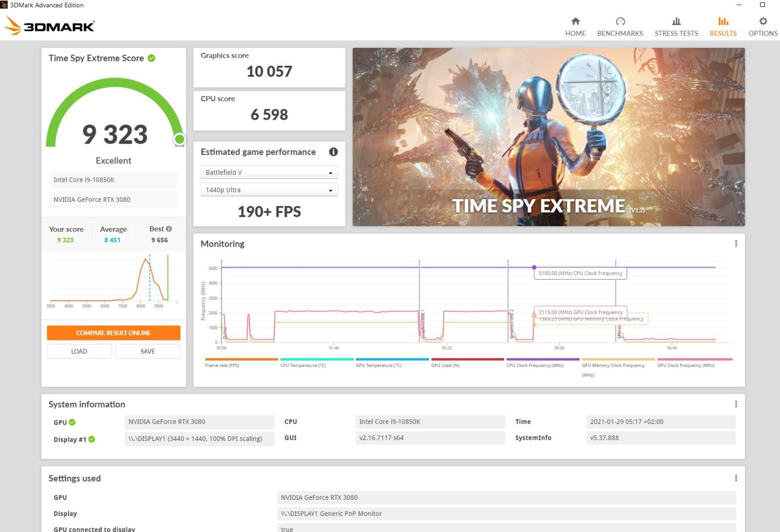Minimize the 3DMark window
The height and width of the screenshot is (532, 780).
pyautogui.click(x=739, y=5)
